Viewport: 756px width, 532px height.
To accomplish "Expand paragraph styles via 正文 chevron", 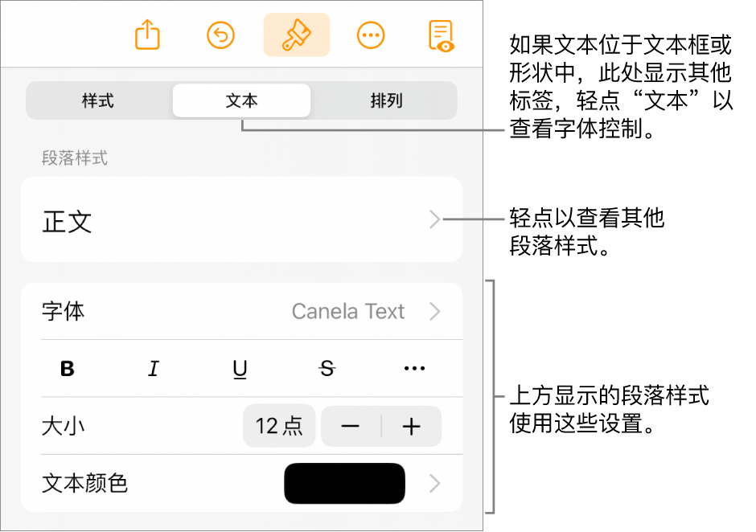I will [435, 219].
